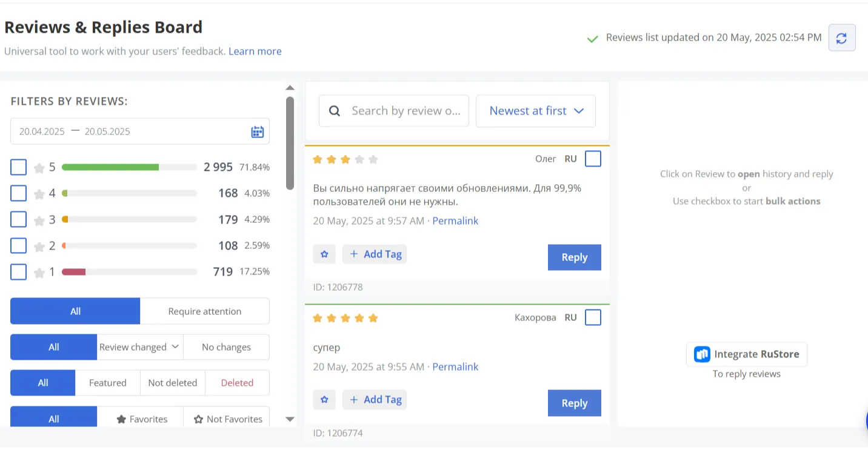Click the review ID 1206774 text
This screenshot has height=450, width=868.
point(338,433)
